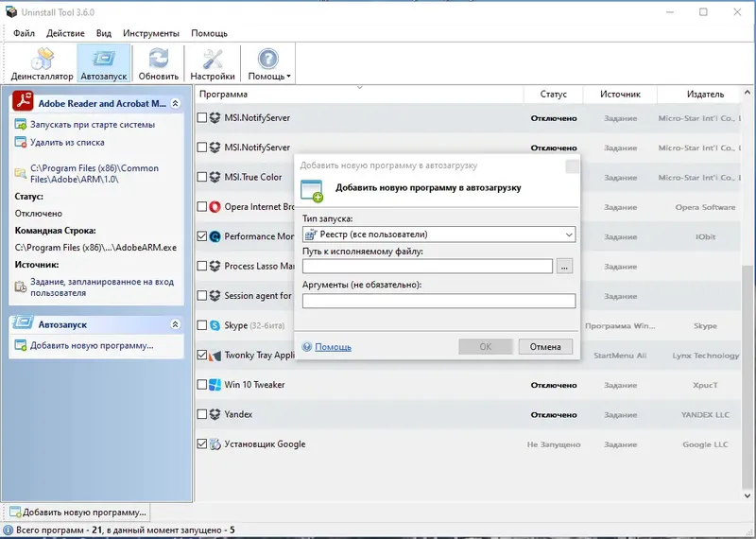Screen dimensions: 756x539
Task: Open the Adobe ARM folder path link
Action: coord(94,174)
